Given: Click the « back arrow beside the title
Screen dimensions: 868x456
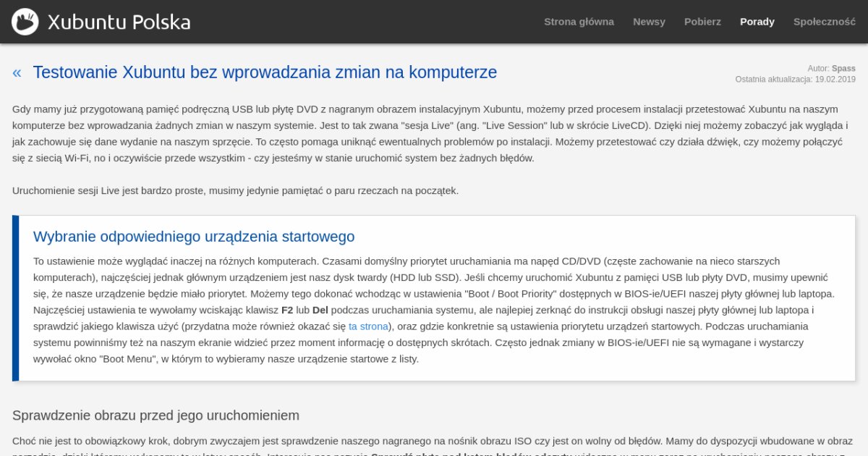Looking at the screenshot, I should (17, 72).
